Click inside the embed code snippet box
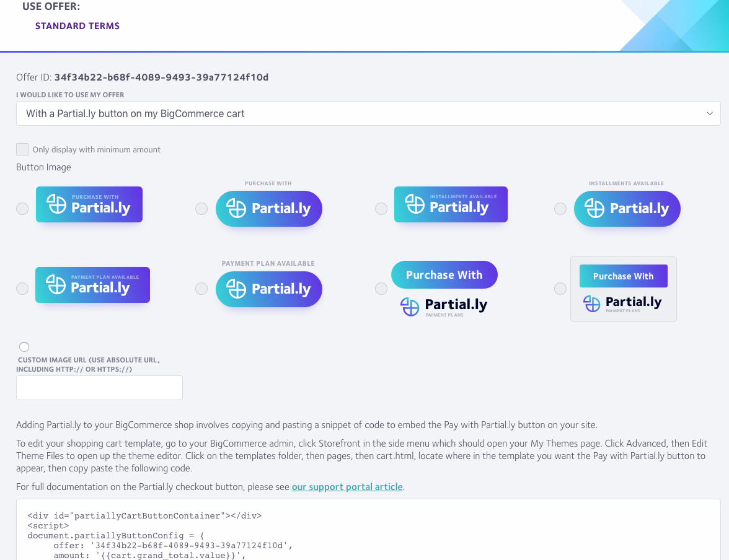729x560 pixels. tap(368, 530)
